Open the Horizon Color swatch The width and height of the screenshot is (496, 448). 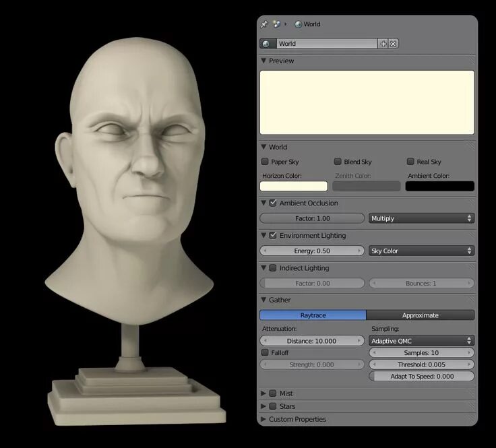pyautogui.click(x=294, y=186)
